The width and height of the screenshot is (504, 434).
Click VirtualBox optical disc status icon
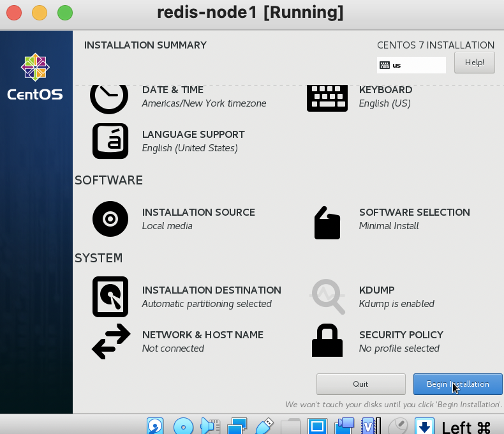[x=183, y=426]
